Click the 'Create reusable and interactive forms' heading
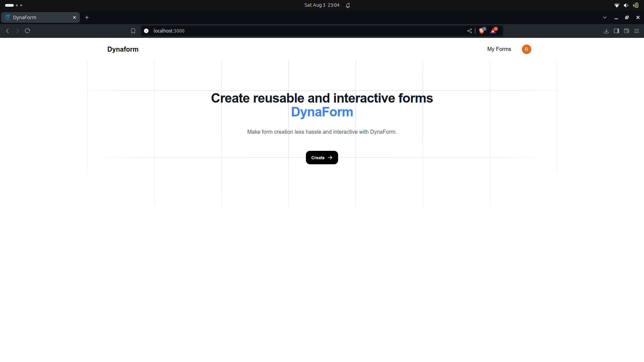Image resolution: width=644 pixels, height=362 pixels. point(322,98)
